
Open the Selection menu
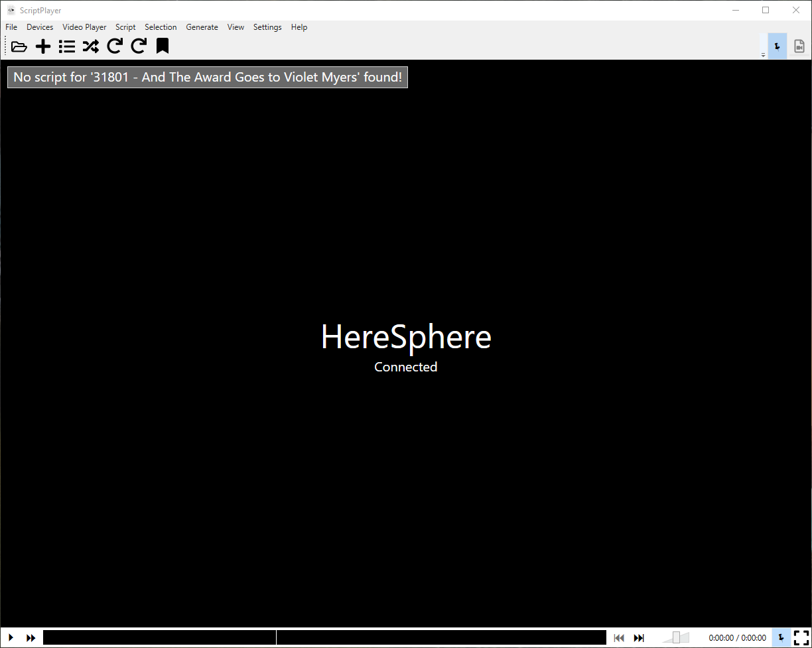point(161,27)
